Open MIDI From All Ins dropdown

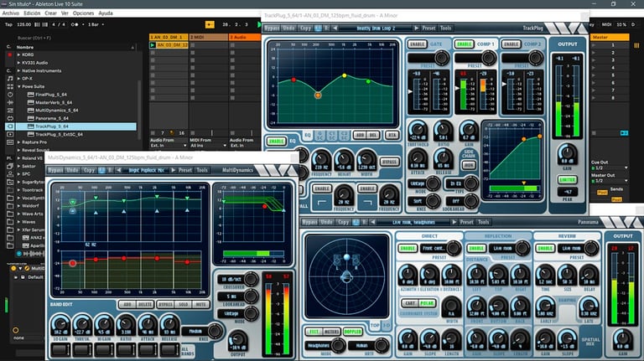[x=208, y=146]
